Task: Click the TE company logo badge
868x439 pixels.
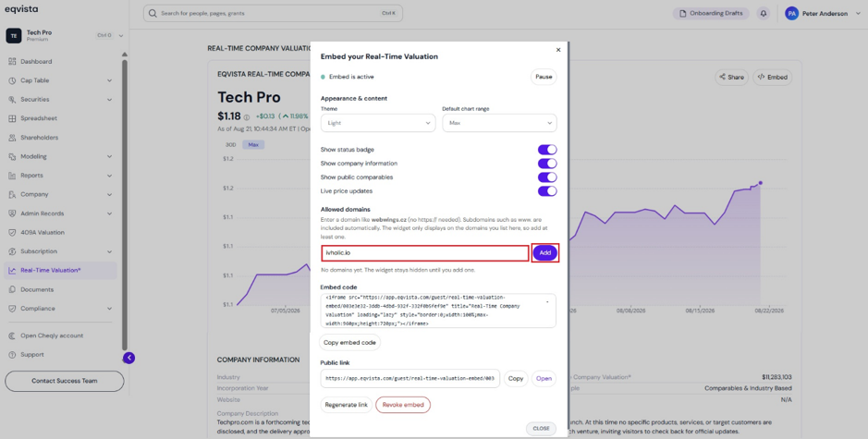Action: tap(14, 35)
